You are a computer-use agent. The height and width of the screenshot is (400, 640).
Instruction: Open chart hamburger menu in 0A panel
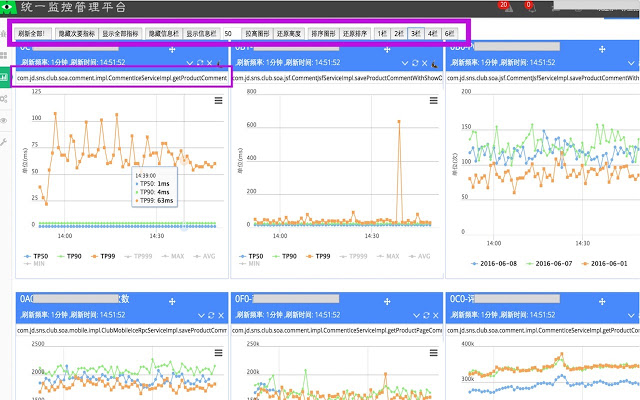[x=218, y=353]
